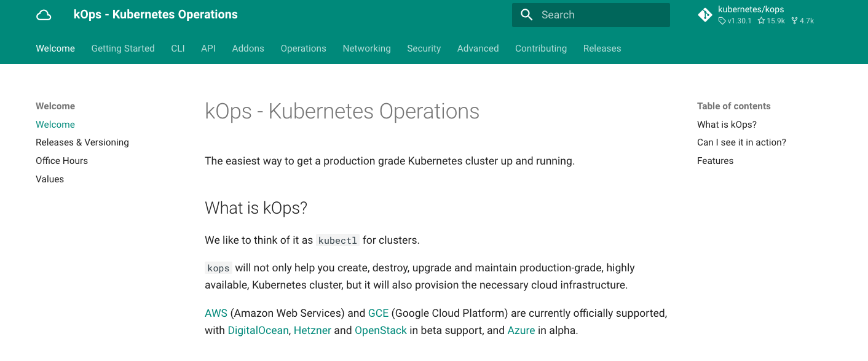The height and width of the screenshot is (361, 868).
Task: Open the Values sidebar page
Action: (50, 179)
